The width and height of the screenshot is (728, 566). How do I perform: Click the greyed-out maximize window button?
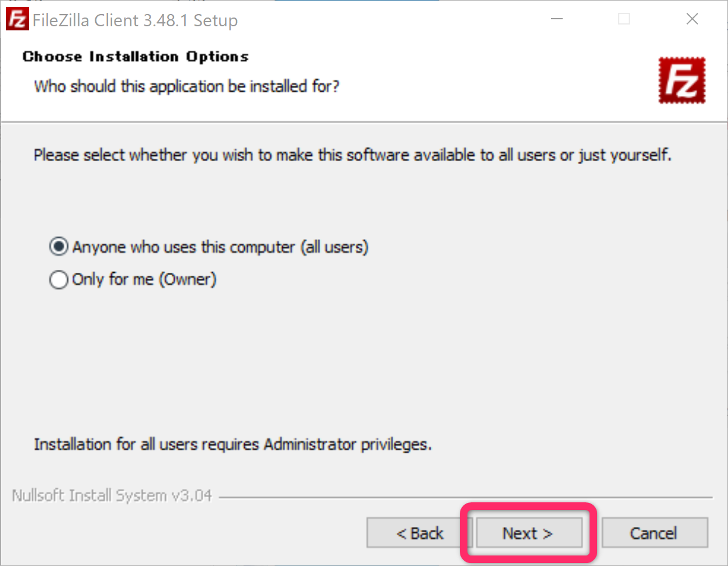click(x=624, y=19)
